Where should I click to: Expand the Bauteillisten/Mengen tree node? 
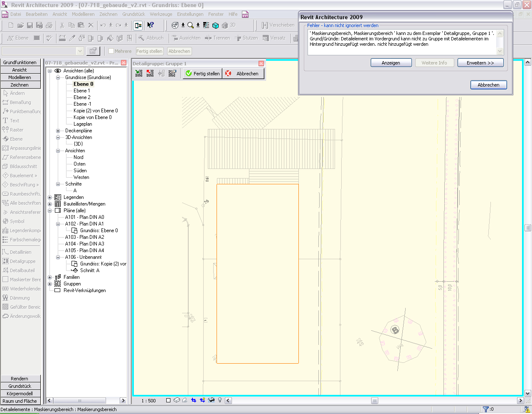(x=49, y=204)
